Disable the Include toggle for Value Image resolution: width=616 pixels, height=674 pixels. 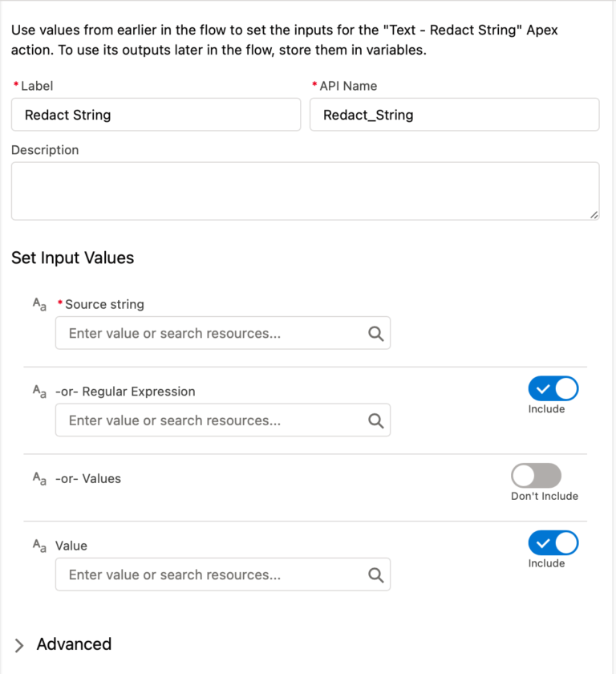click(x=553, y=543)
